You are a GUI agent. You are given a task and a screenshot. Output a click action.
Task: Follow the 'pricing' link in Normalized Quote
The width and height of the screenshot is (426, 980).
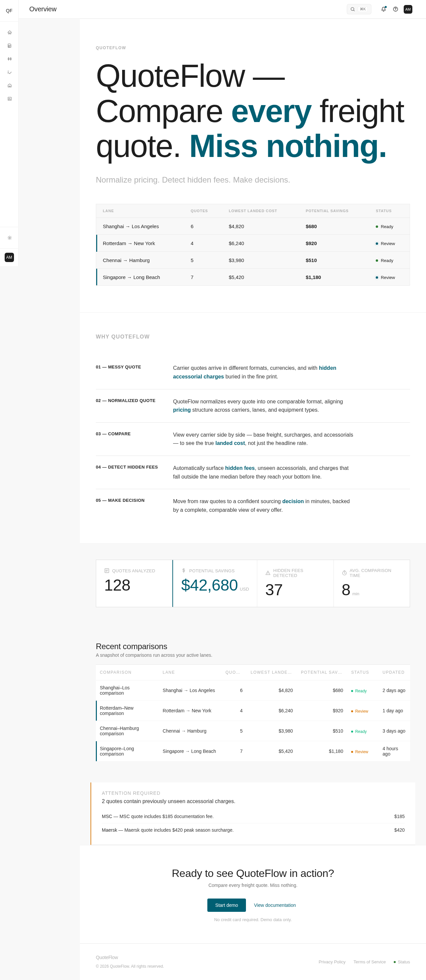pos(182,410)
